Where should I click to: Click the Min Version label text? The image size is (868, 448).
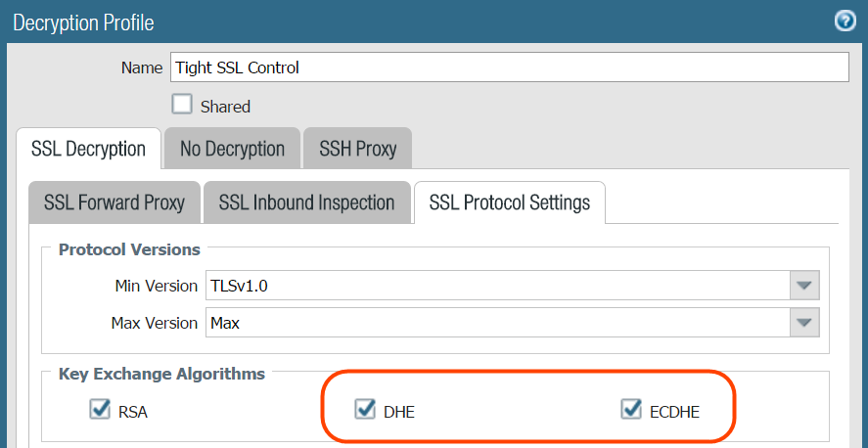[156, 287]
